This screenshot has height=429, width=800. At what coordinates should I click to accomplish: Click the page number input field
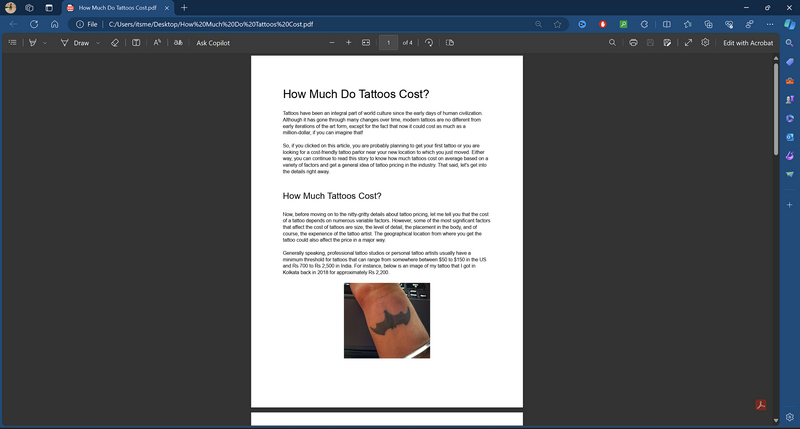pos(387,43)
